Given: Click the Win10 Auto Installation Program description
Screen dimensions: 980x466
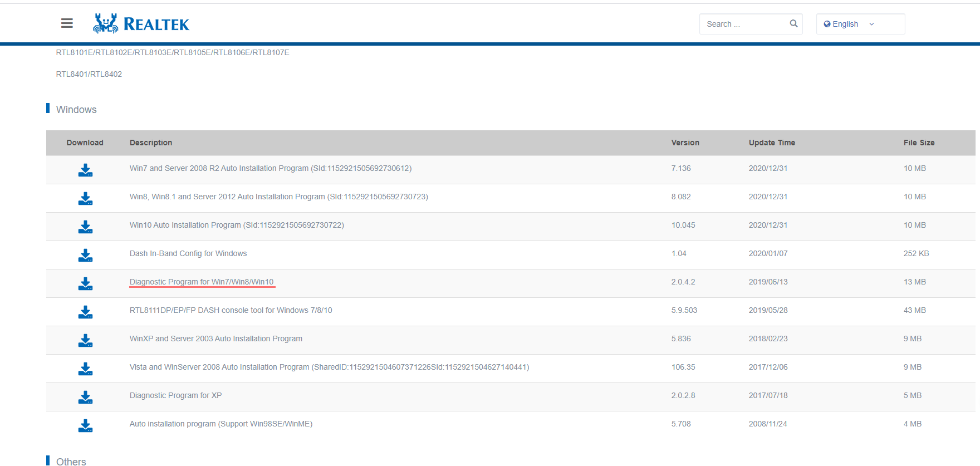Looking at the screenshot, I should [x=237, y=225].
